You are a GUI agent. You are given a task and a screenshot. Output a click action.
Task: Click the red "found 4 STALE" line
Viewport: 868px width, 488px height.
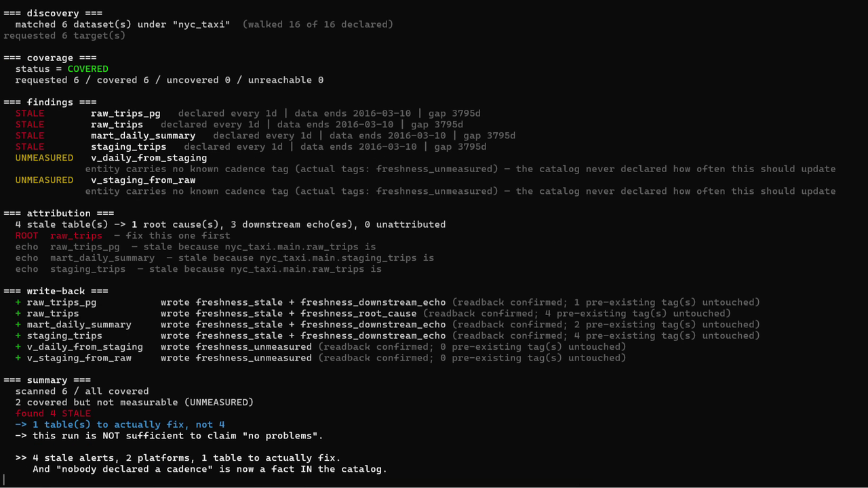(x=53, y=413)
